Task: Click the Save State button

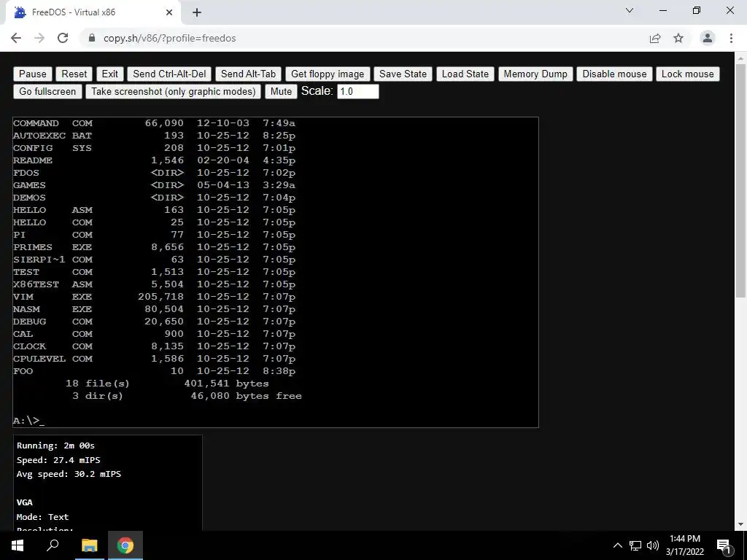Action: click(x=403, y=74)
